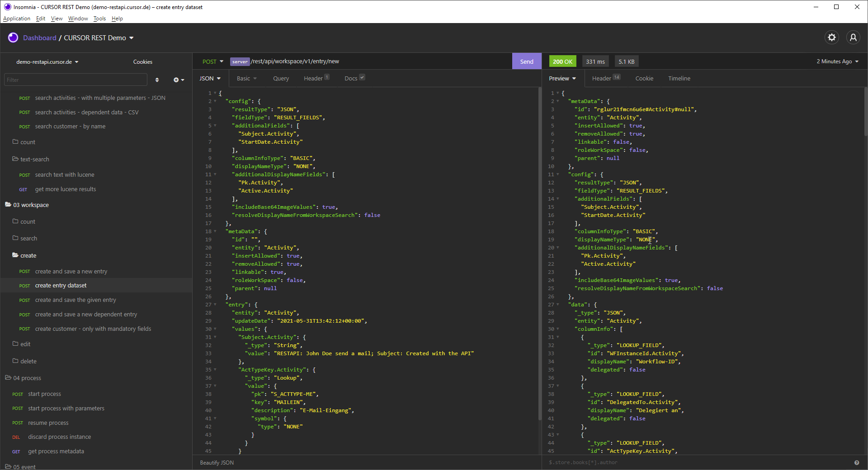Open the Preview mode dropdown
The height and width of the screenshot is (470, 868).
(562, 78)
